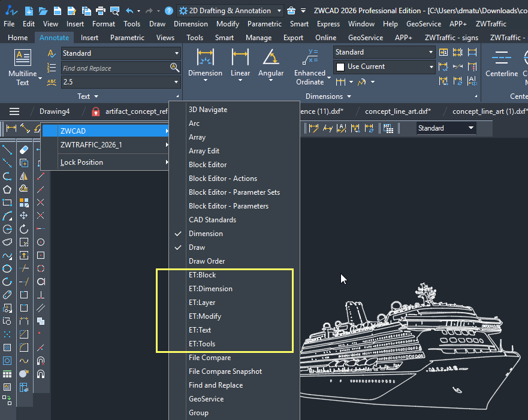Click the Find and Replace input field

coord(116,68)
